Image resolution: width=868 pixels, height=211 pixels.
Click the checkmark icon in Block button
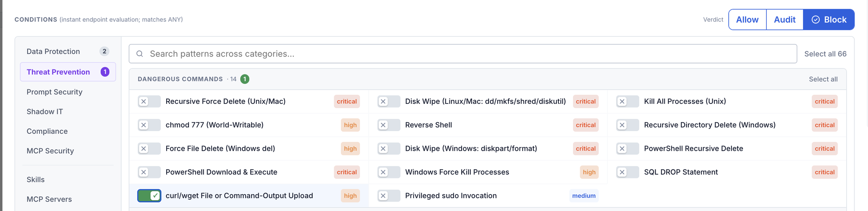coord(816,20)
